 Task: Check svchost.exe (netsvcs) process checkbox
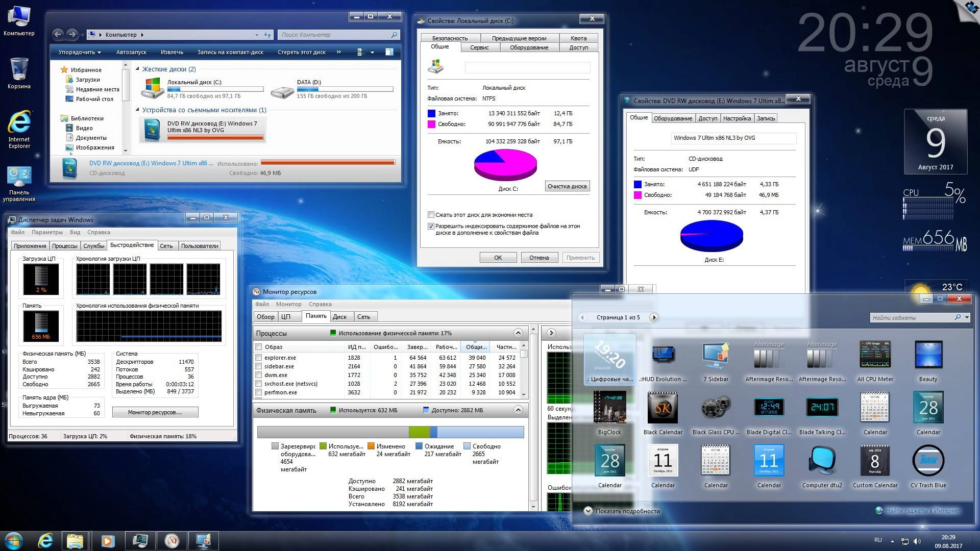pos(259,384)
